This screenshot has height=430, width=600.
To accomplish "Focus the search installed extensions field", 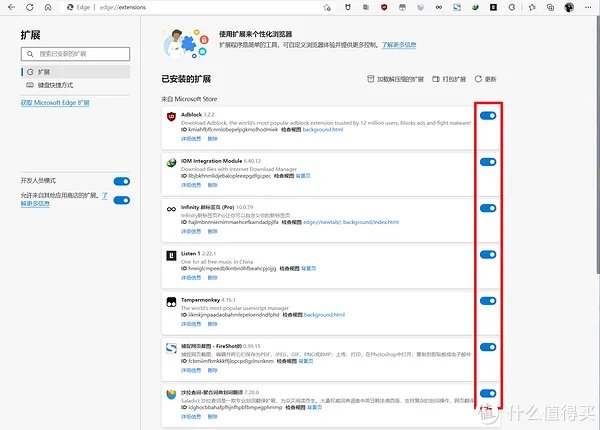I will [75, 54].
